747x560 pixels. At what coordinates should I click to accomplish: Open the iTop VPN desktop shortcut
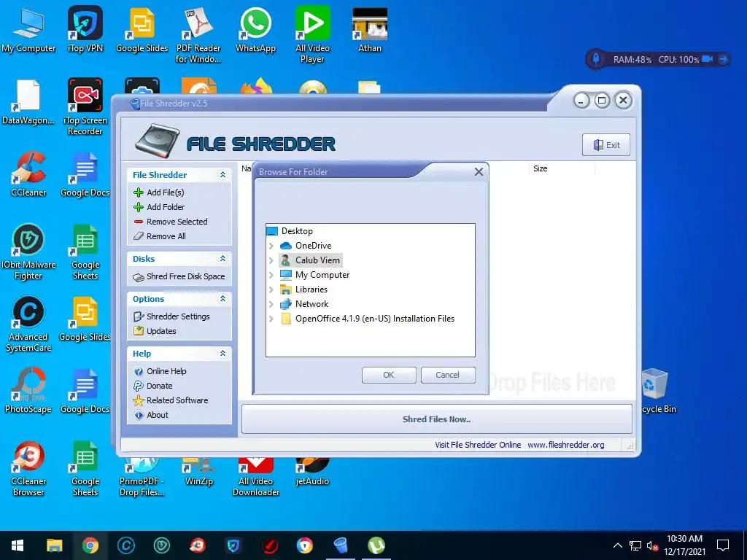(85, 29)
